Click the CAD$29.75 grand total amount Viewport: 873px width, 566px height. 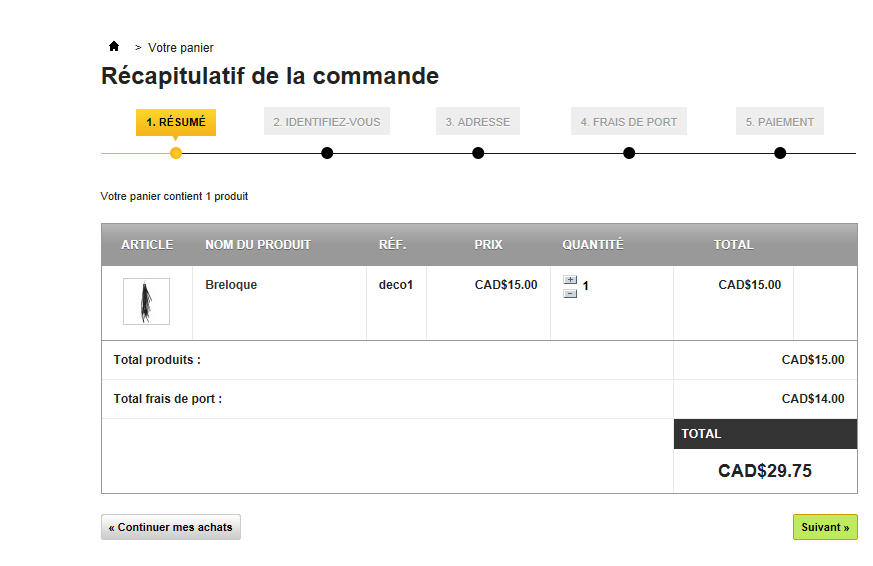point(765,471)
